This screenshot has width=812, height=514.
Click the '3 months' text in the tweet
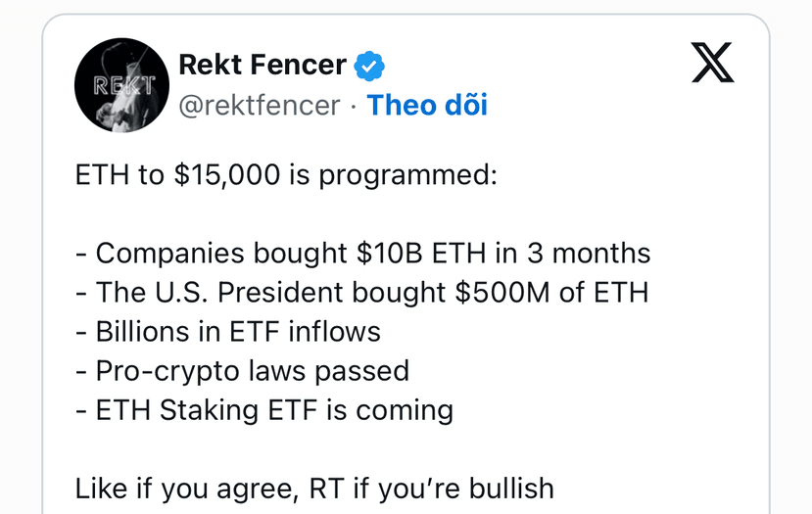pyautogui.click(x=589, y=254)
